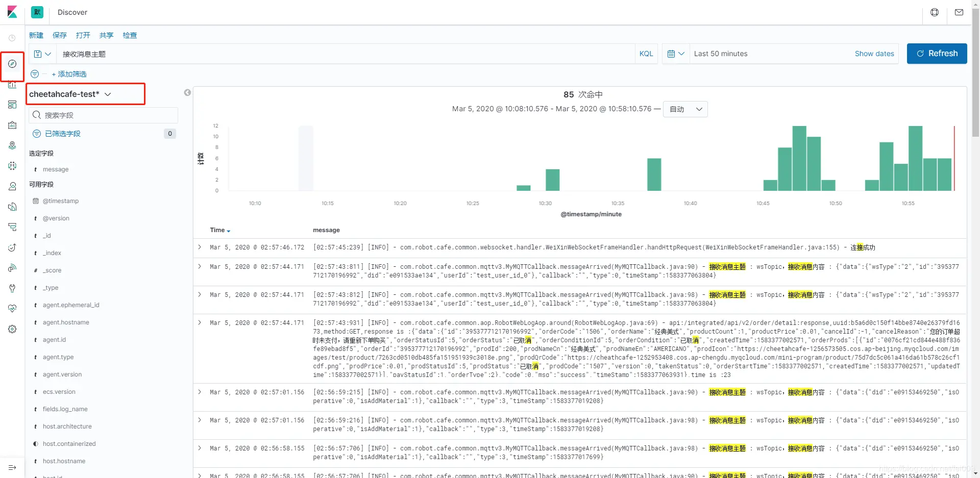980x478 pixels.
Task: Select the message field under 选定字段
Action: click(56, 169)
